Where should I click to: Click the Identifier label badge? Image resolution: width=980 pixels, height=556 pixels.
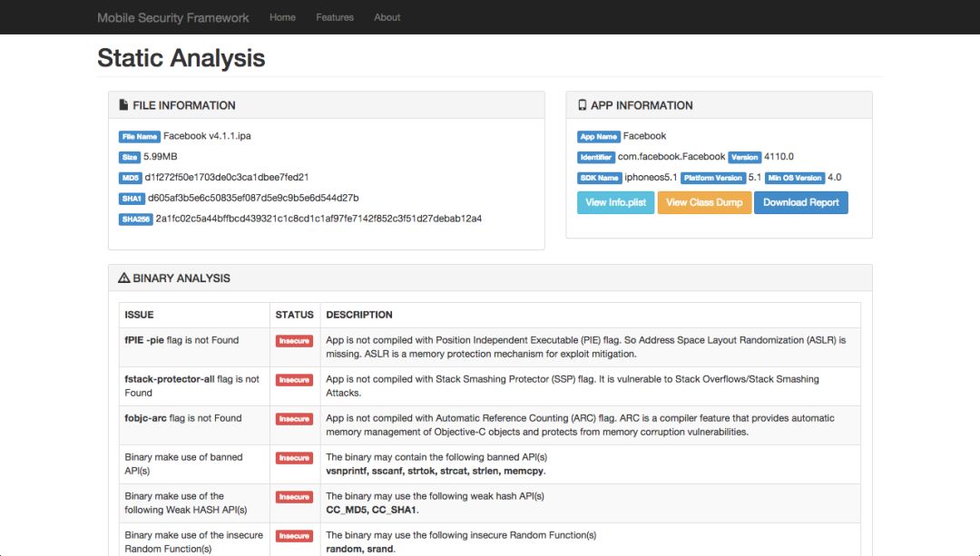click(x=596, y=157)
